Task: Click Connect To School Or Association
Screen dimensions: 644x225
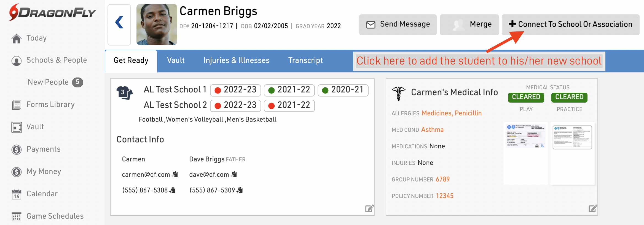Action: pyautogui.click(x=570, y=25)
